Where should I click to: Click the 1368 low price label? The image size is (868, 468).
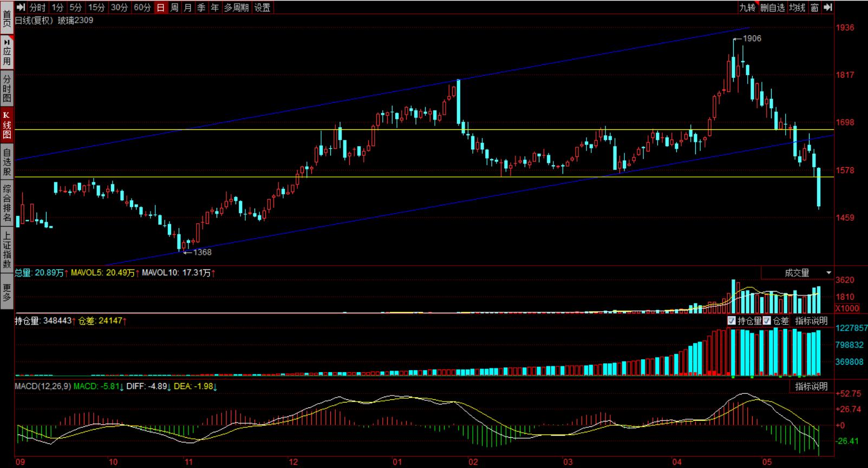click(x=202, y=252)
